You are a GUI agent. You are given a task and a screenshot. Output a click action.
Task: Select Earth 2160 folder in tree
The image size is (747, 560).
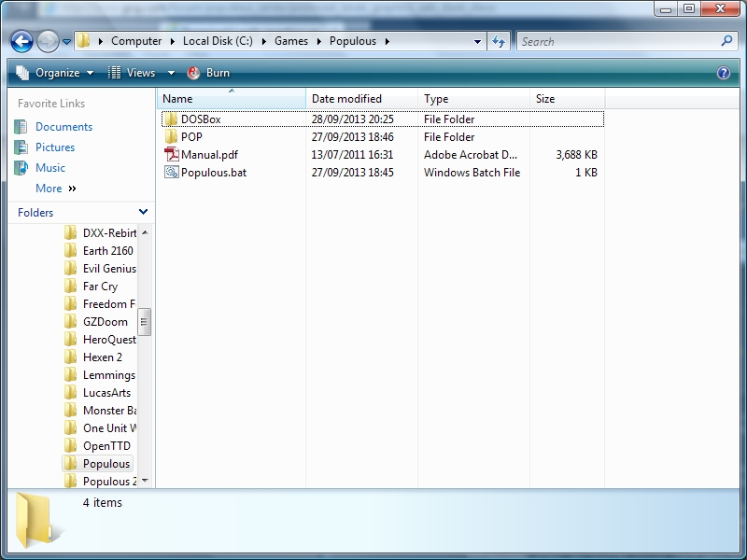click(99, 250)
